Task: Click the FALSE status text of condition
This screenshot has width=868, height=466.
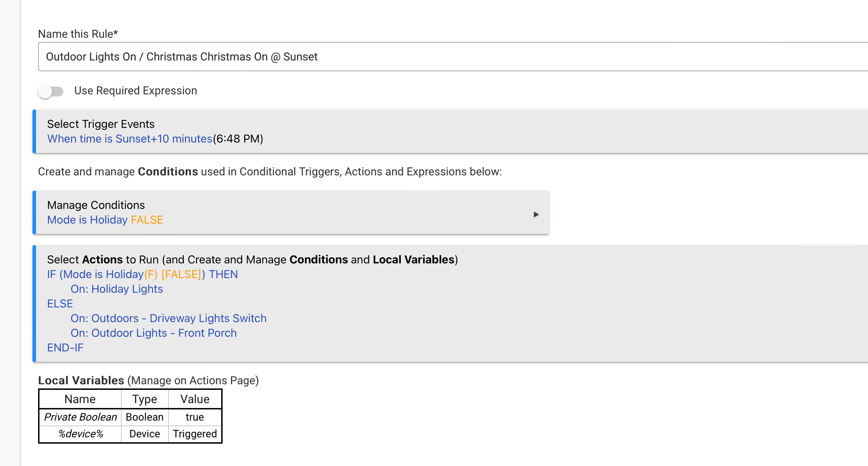Action: [147, 220]
